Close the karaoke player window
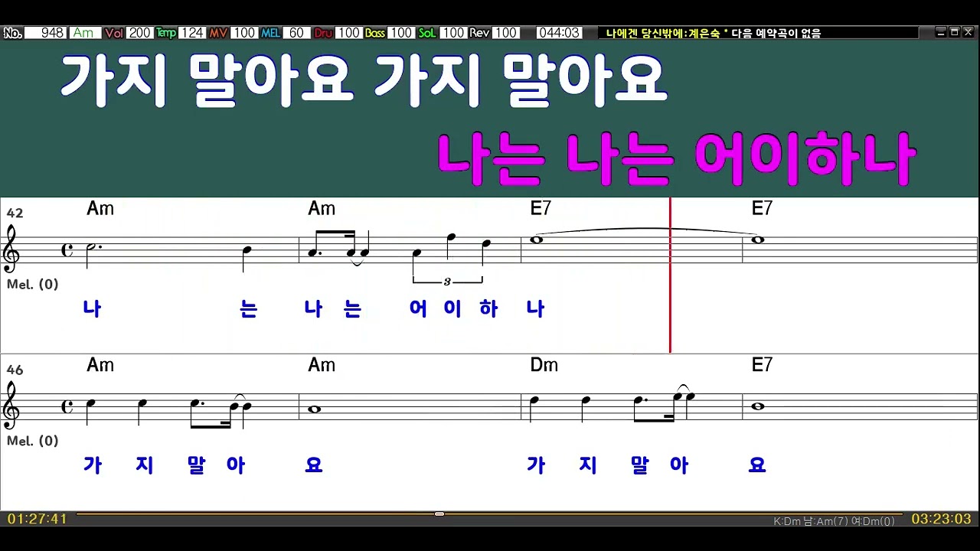 969,32
